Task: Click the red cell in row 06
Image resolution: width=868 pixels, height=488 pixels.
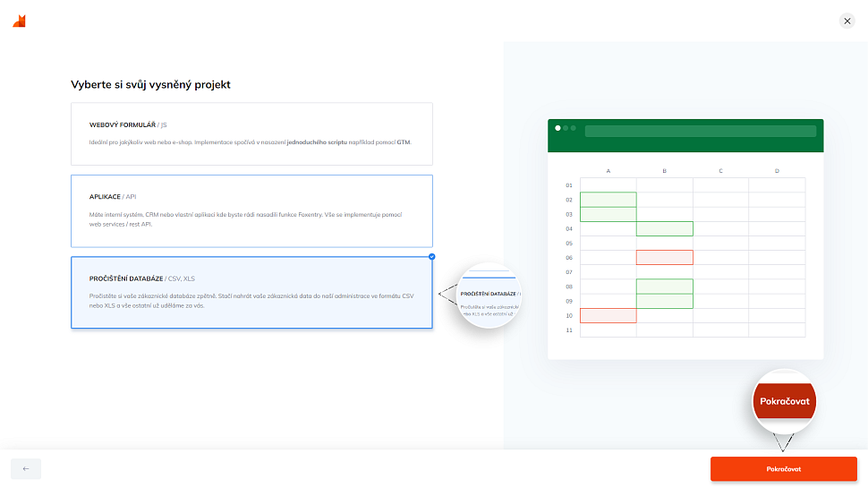Action: [664, 258]
